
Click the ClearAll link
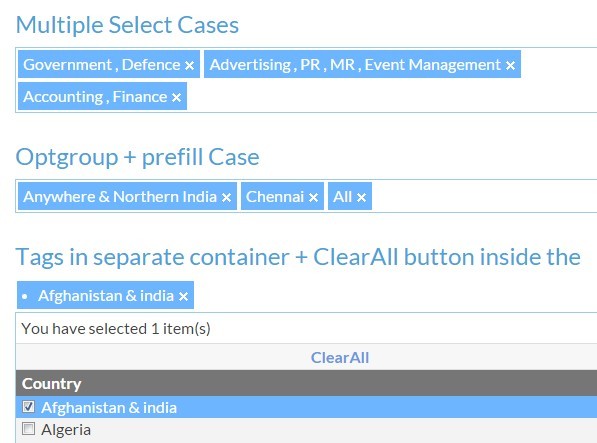pos(340,358)
